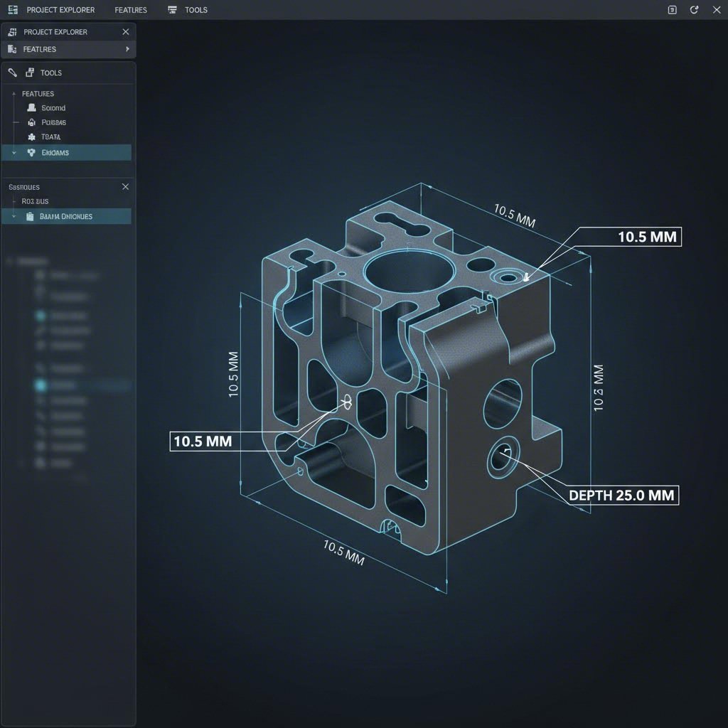Screen dimensions: 728x728
Task: Click the Features panel icon in the sidebar
Action: coord(12,49)
